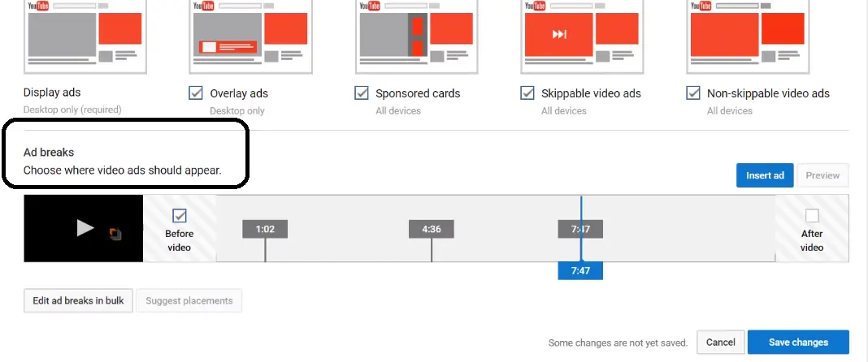
Task: Toggle Non-skippable video ads checkbox
Action: pyautogui.click(x=693, y=93)
